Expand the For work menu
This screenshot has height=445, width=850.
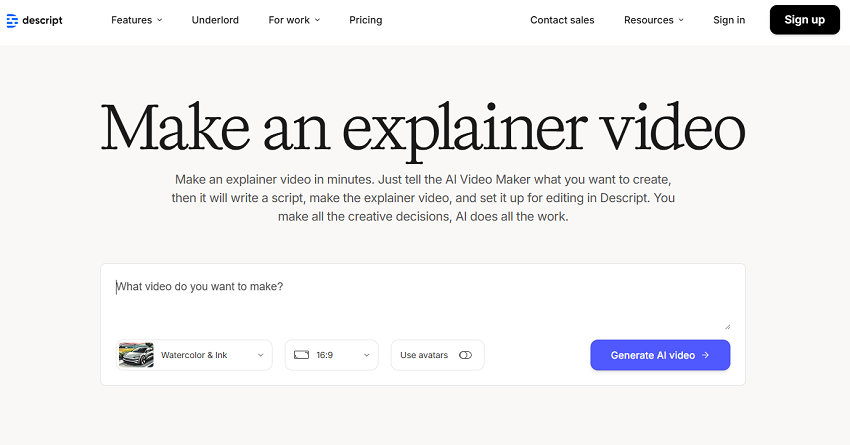tap(294, 20)
